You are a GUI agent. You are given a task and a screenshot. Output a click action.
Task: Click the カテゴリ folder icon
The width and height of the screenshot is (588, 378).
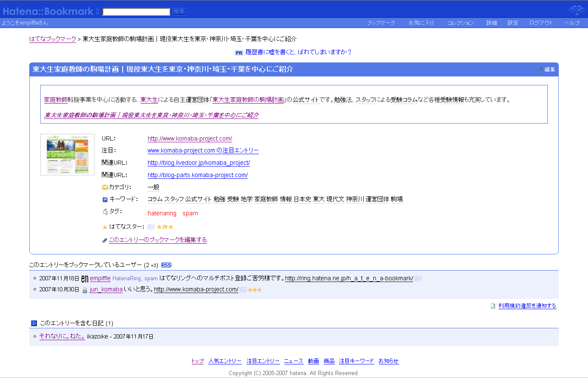[105, 187]
